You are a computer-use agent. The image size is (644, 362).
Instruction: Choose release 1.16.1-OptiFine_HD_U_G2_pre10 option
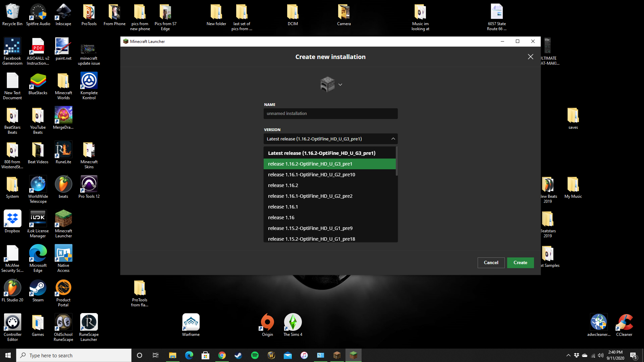[311, 175]
